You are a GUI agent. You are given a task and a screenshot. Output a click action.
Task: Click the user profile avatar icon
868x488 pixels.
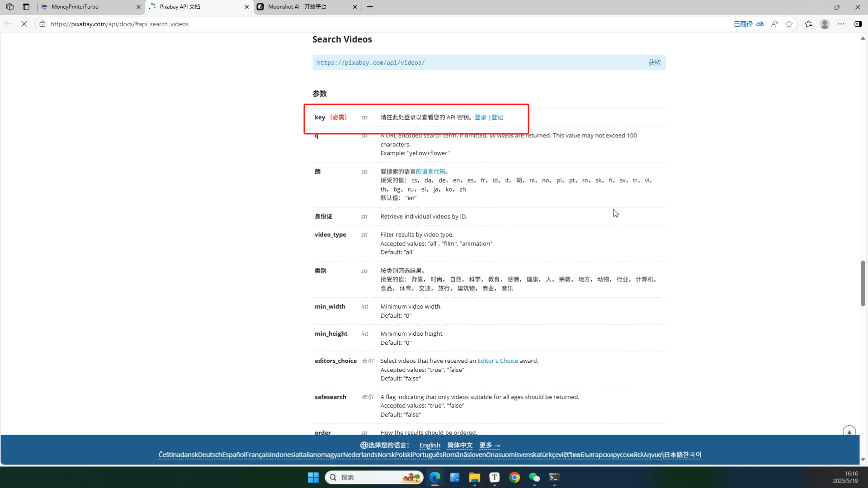pyautogui.click(x=825, y=24)
